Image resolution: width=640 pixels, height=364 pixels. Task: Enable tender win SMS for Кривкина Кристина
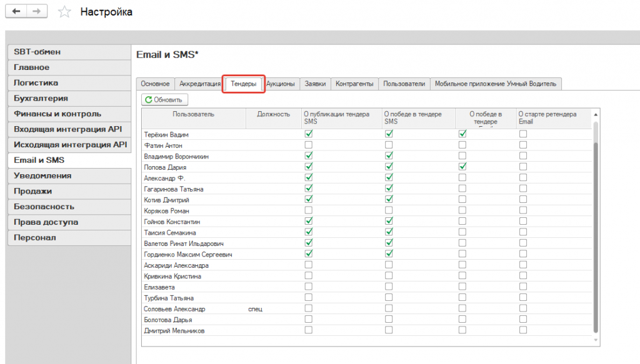[x=389, y=275]
